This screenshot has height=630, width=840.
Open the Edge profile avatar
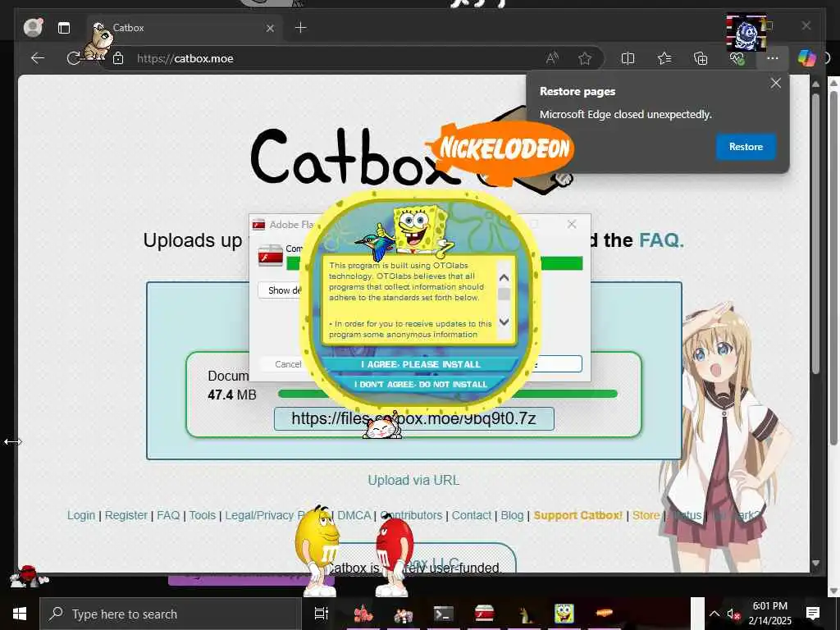pos(33,27)
